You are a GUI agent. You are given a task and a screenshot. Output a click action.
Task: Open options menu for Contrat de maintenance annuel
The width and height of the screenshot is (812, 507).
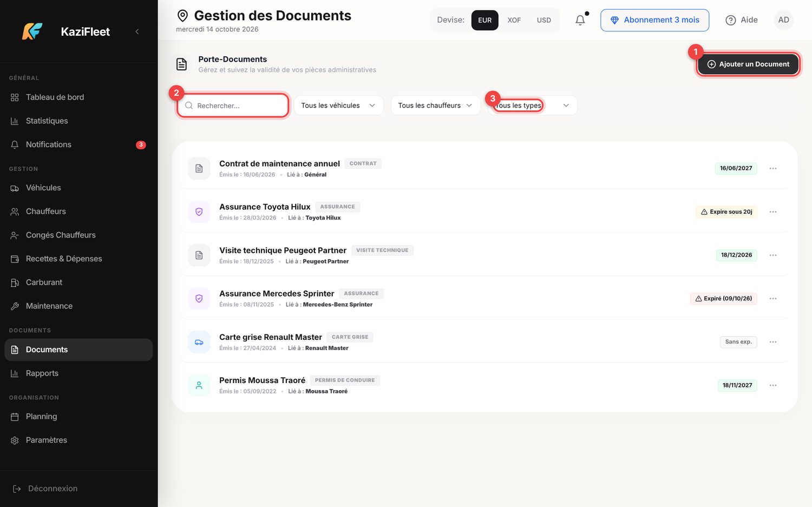773,168
